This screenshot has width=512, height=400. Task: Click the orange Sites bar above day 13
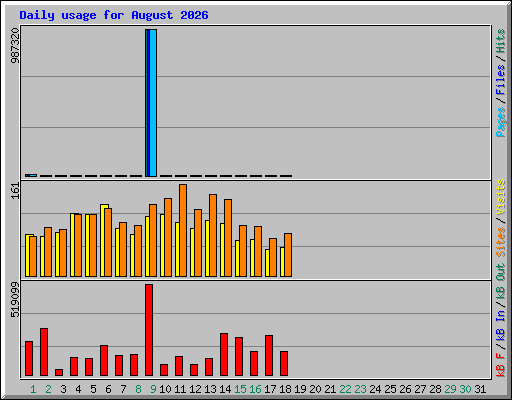[x=213, y=235]
